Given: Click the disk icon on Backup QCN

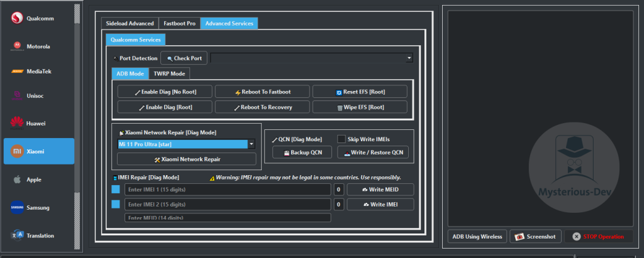Looking at the screenshot, I should (287, 153).
